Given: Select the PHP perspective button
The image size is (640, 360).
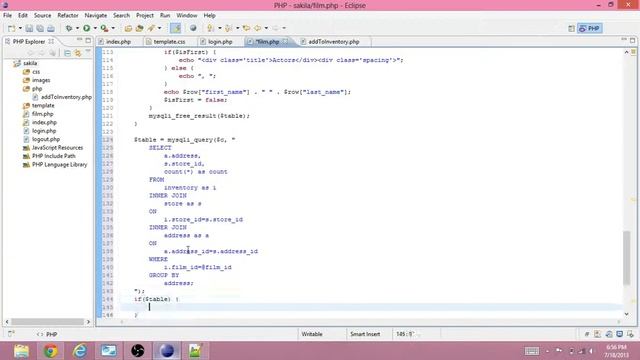Looking at the screenshot, I should coord(589,28).
